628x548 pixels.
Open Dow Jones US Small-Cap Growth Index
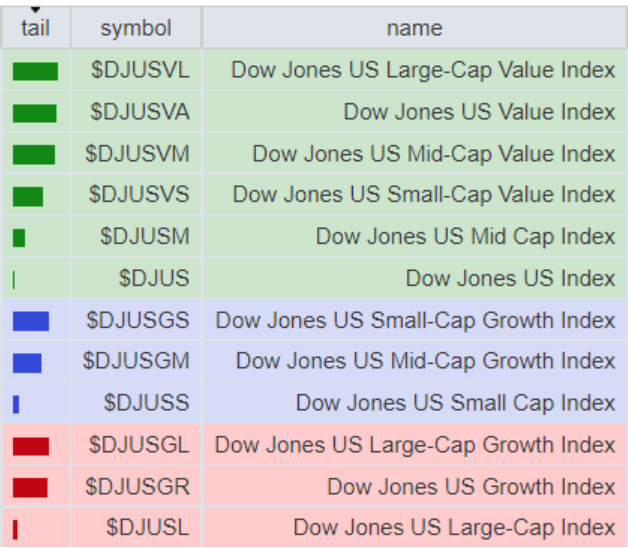click(415, 320)
